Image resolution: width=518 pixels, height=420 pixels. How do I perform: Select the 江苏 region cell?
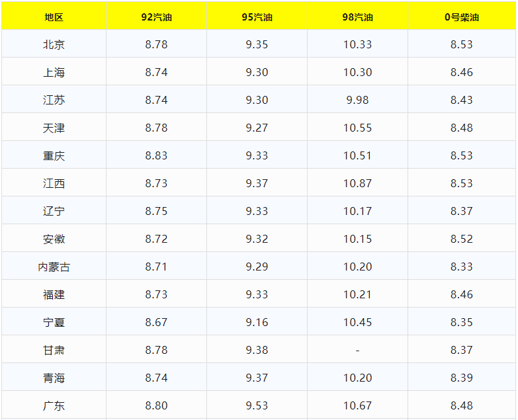click(54, 100)
